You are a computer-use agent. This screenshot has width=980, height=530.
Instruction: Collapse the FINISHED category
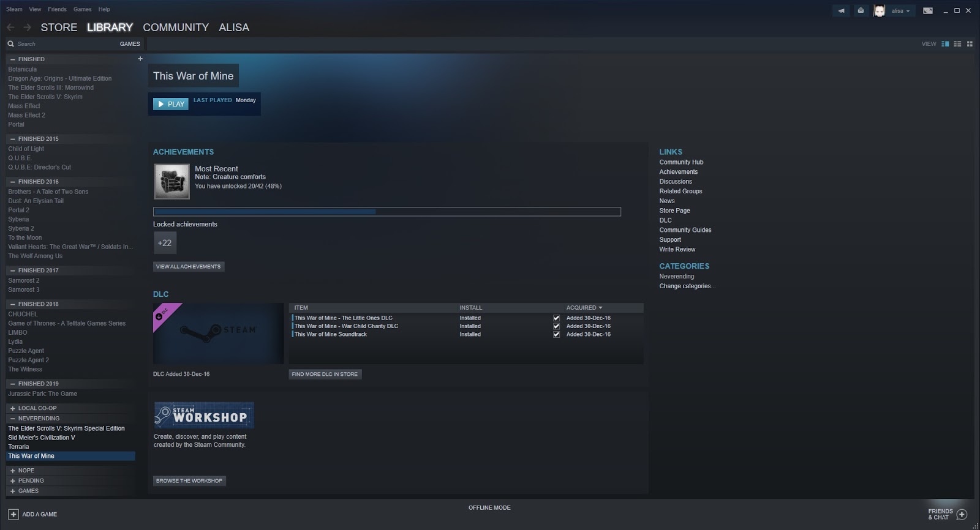click(x=13, y=59)
